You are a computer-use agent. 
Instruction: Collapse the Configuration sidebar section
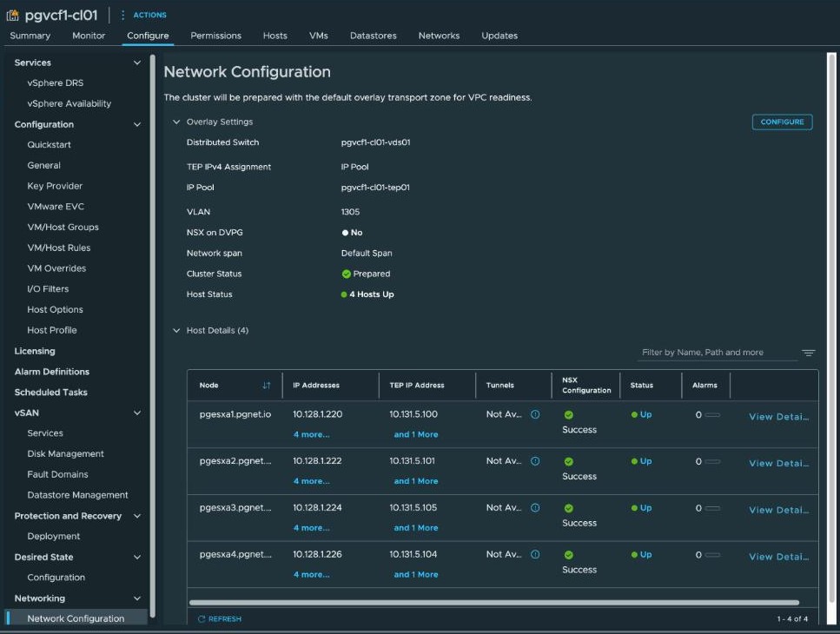(137, 124)
